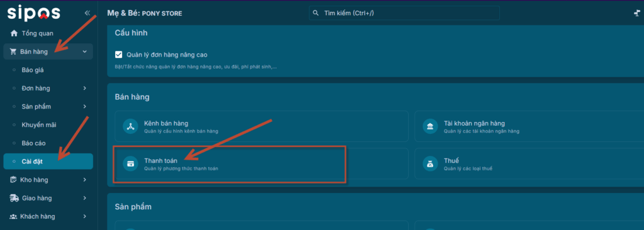Click the Khách hàng people icon
Screen dimensions: 644x230
[14, 216]
